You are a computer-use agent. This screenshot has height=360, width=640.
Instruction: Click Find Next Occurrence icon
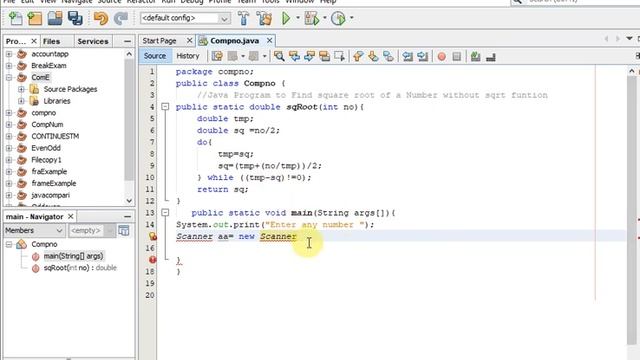pyautogui.click(x=309, y=56)
